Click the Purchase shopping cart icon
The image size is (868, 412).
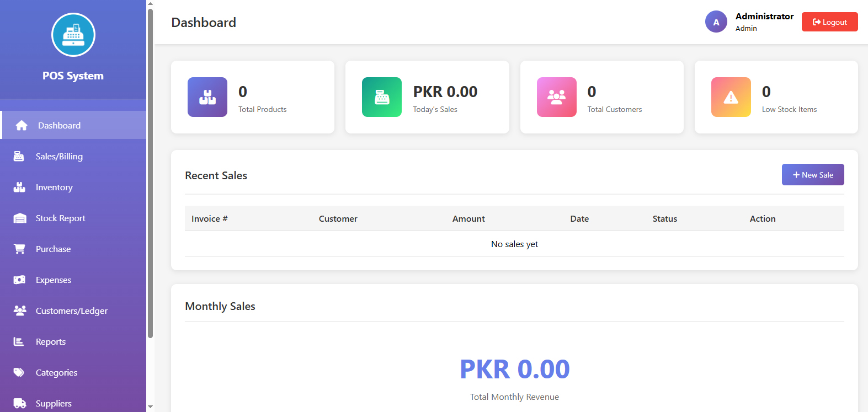click(19, 249)
